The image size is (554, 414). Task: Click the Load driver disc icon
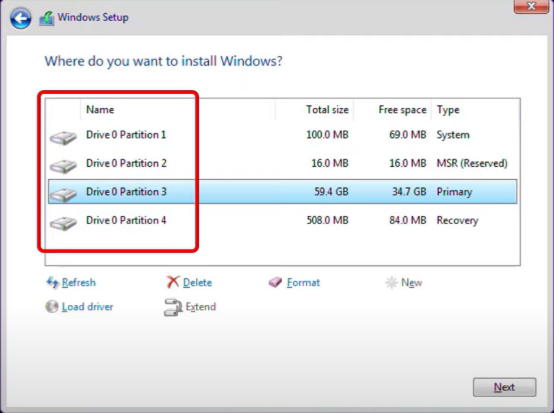pos(52,307)
